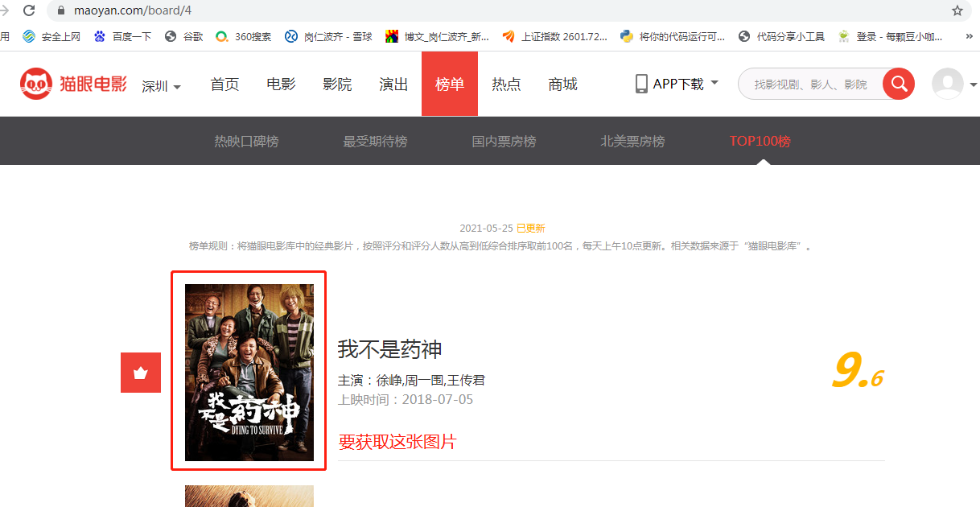
Task: Open the 百度一下 bookmark
Action: (x=122, y=36)
